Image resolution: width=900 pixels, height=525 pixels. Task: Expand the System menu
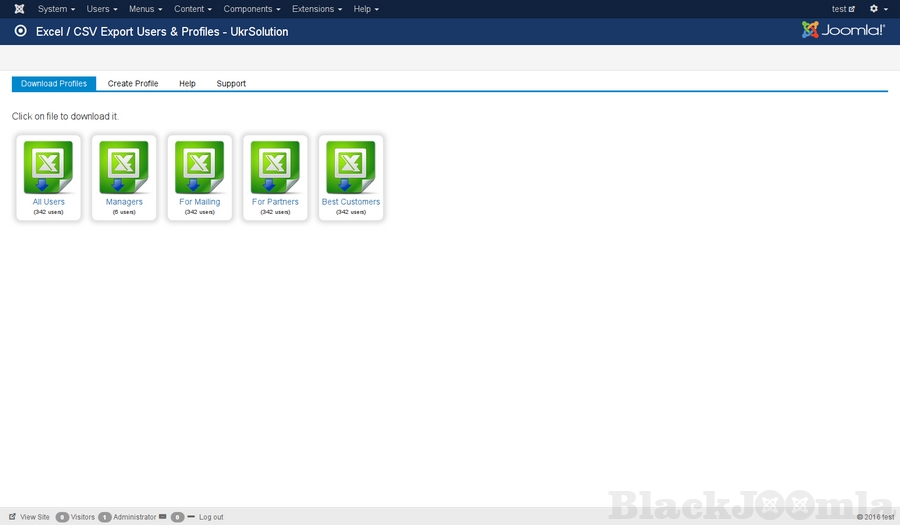coord(56,9)
